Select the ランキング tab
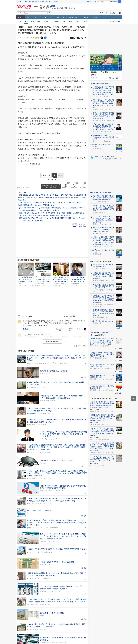 (x=86, y=17)
